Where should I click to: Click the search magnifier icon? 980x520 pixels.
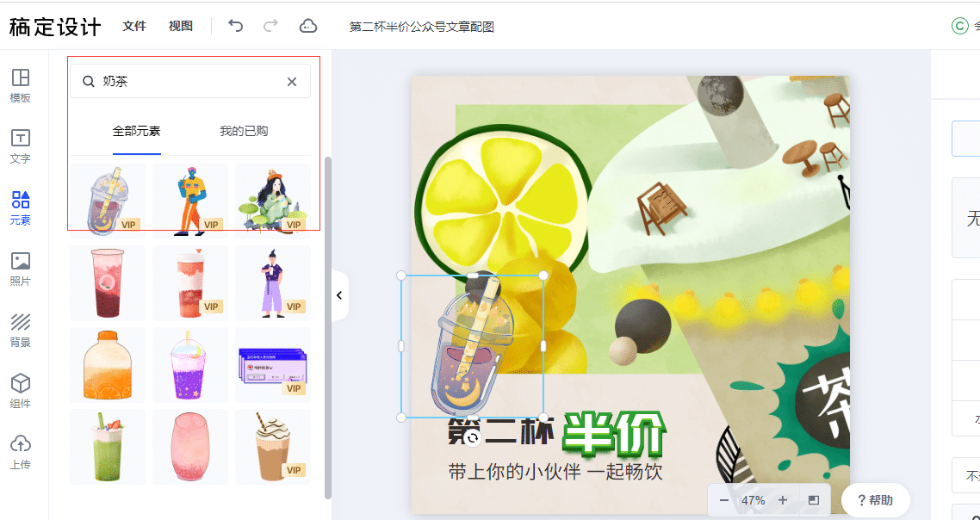[89, 81]
